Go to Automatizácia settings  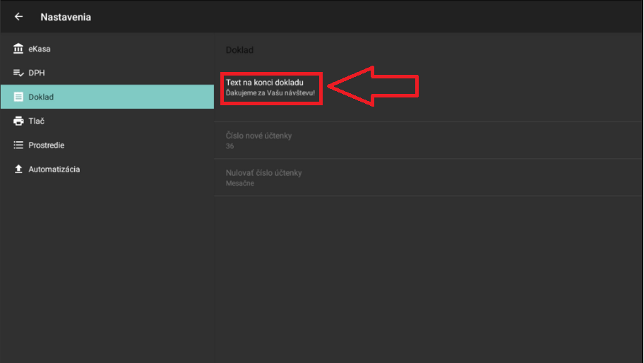coord(54,169)
